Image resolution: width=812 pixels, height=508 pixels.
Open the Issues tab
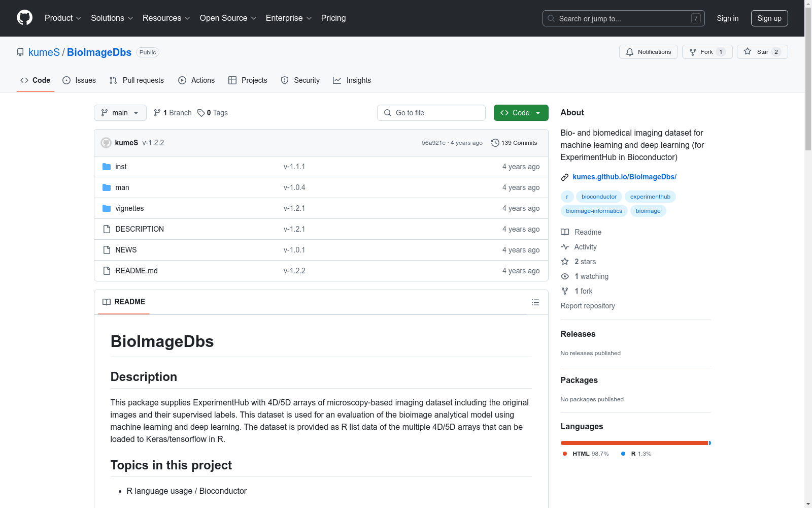pos(79,80)
